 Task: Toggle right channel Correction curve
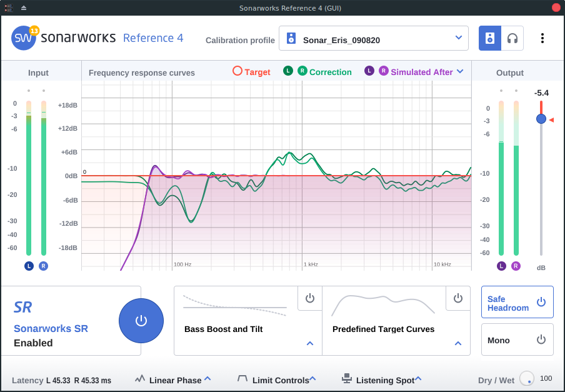(302, 71)
